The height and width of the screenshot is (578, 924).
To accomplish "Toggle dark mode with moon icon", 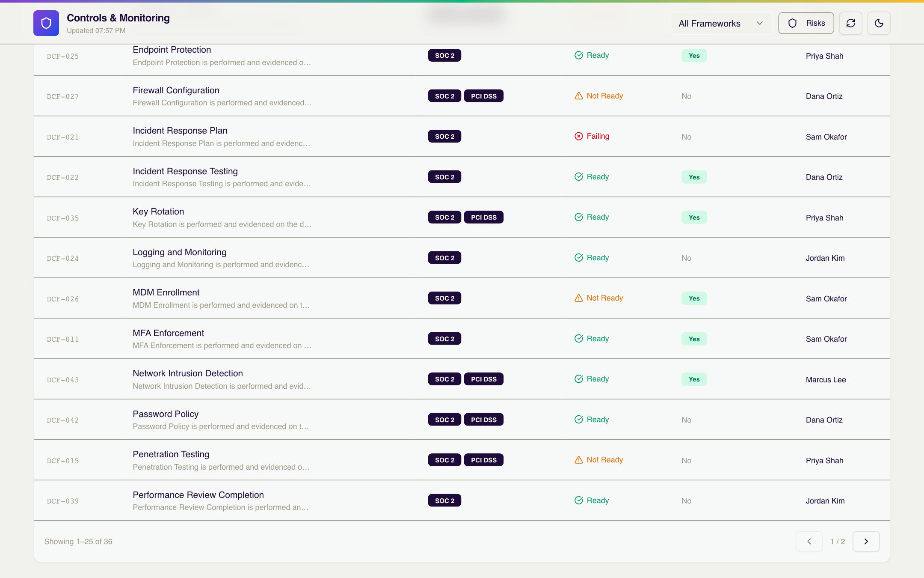I will tap(879, 23).
